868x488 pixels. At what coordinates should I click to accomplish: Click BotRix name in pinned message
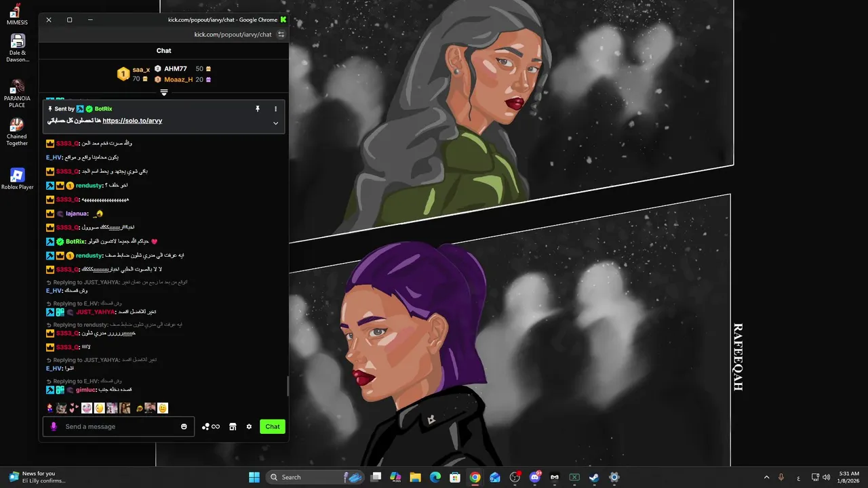coord(103,108)
